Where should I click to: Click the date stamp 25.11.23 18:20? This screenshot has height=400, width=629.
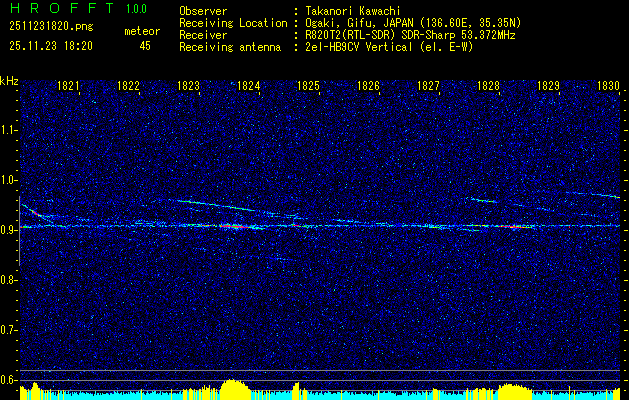pyautogui.click(x=51, y=46)
